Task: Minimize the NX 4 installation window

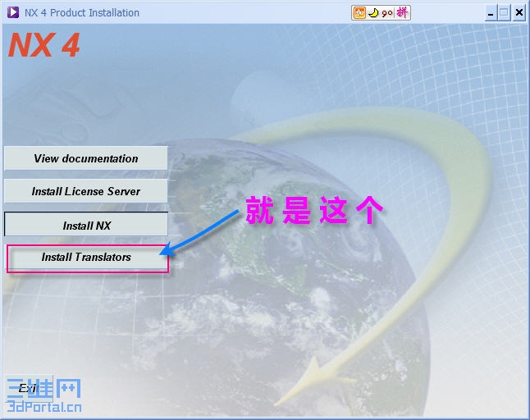Action: point(491,13)
